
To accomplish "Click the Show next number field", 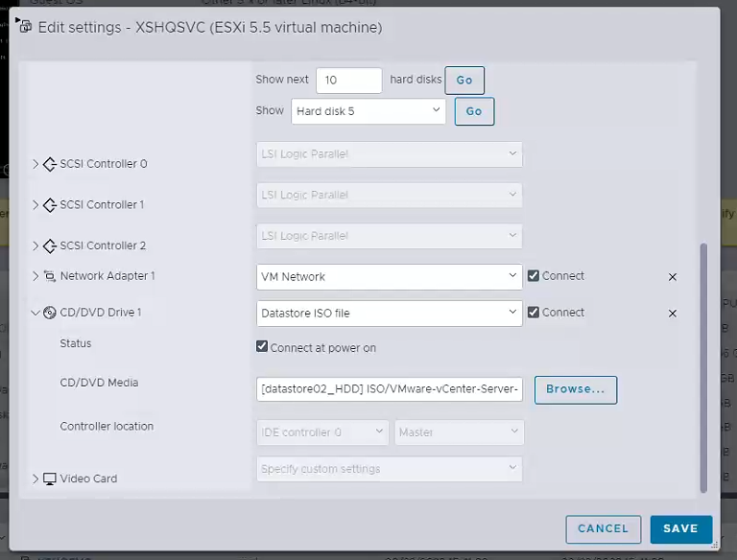I will pyautogui.click(x=348, y=81).
